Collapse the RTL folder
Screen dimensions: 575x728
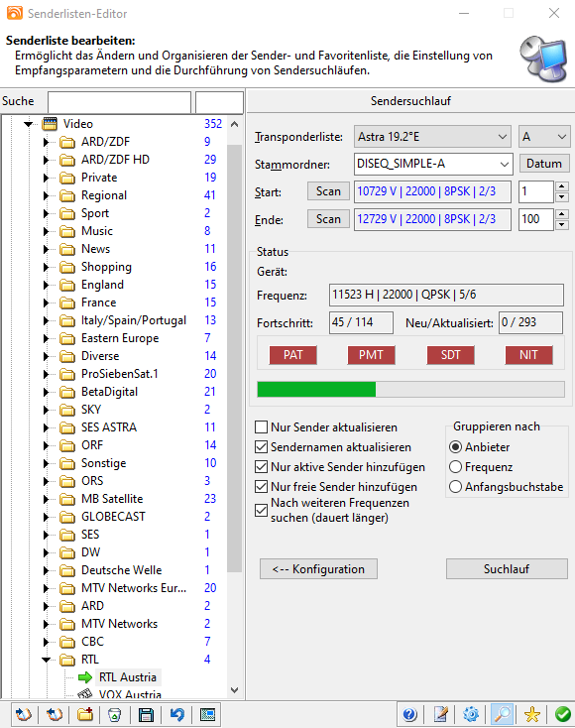click(46, 660)
